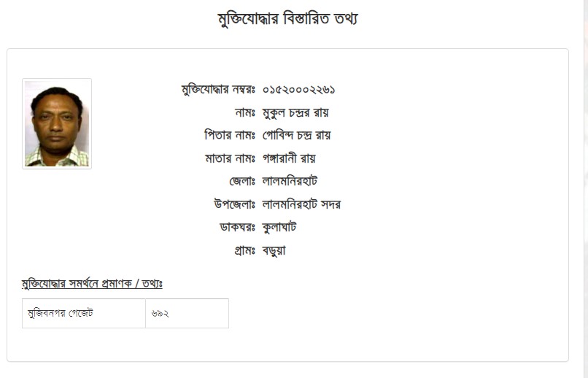Click the number ০১৫২০০০২২৬১
The width and height of the screenshot is (588, 378).
click(298, 90)
